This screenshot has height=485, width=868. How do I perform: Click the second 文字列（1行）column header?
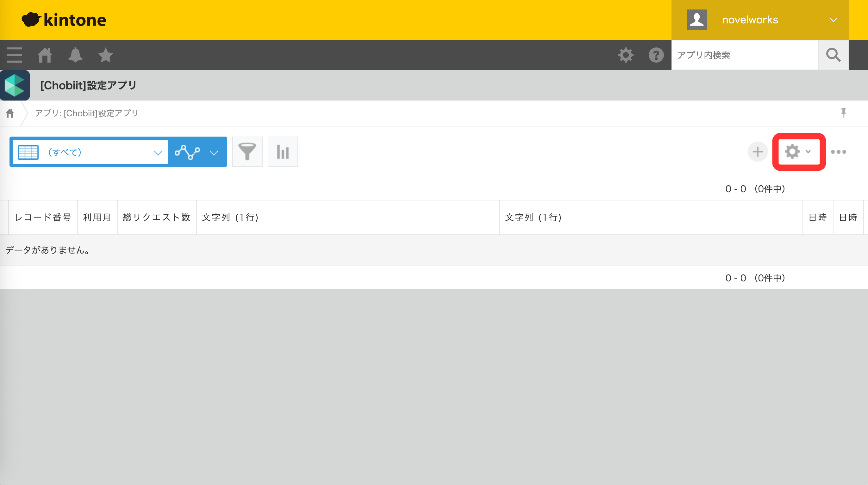651,218
